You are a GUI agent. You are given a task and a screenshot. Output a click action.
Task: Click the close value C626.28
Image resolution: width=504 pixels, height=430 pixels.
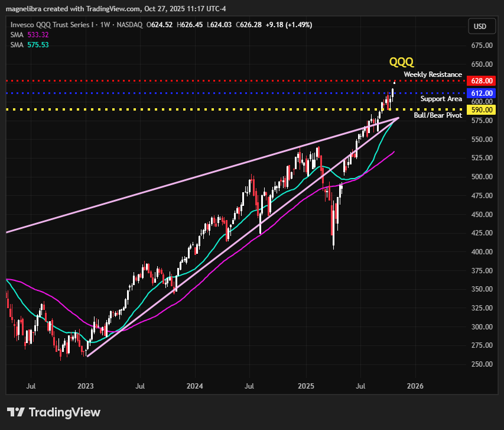tap(249, 25)
